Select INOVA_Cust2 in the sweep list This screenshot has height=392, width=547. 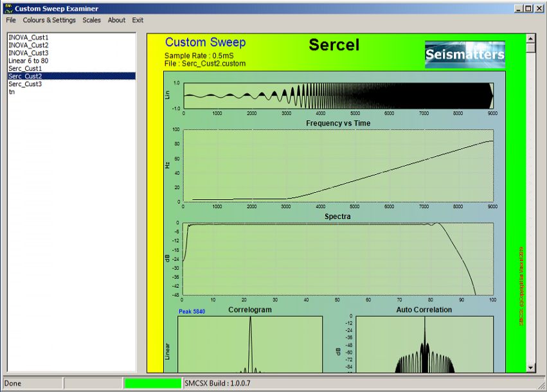tap(71, 45)
